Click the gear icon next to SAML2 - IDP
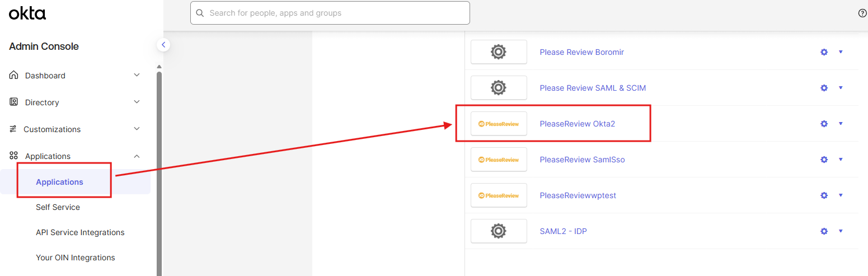The height and width of the screenshot is (276, 868). 824,231
